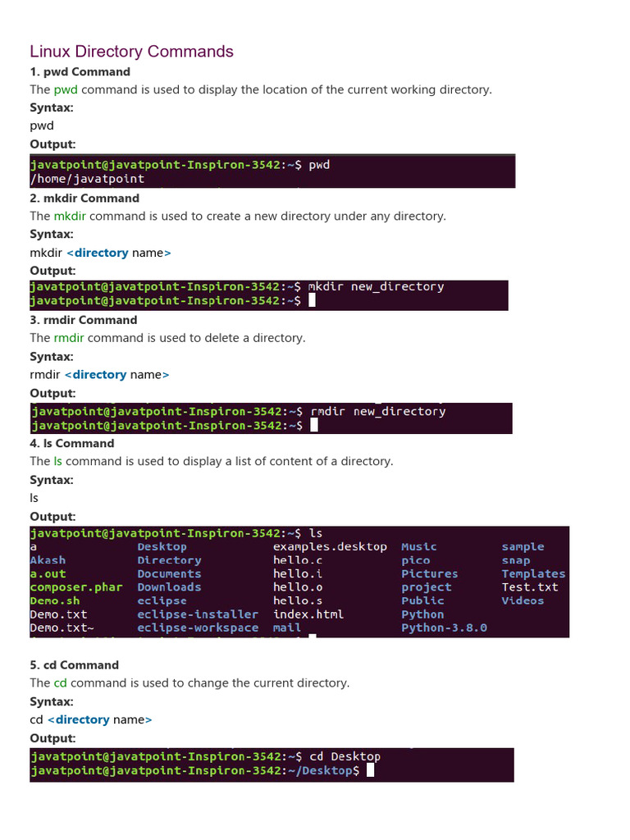Select the '2. mkdir Command' heading
The image size is (630, 840).
[84, 198]
